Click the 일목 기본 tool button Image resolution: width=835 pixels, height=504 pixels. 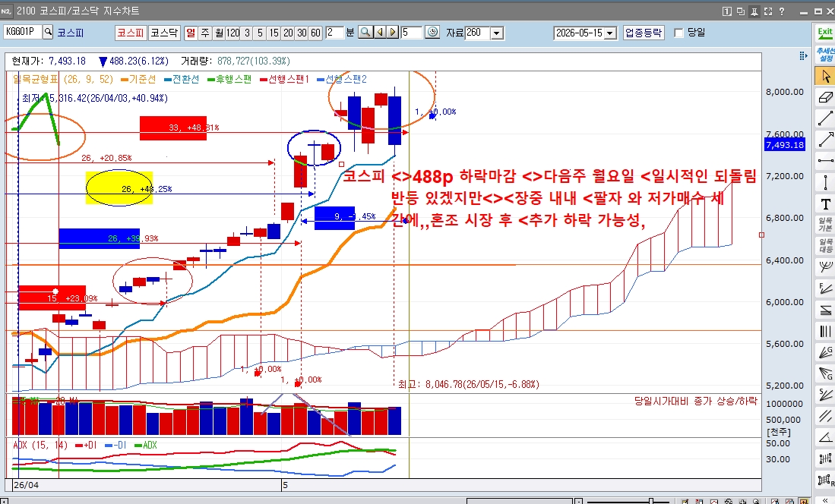[825, 225]
